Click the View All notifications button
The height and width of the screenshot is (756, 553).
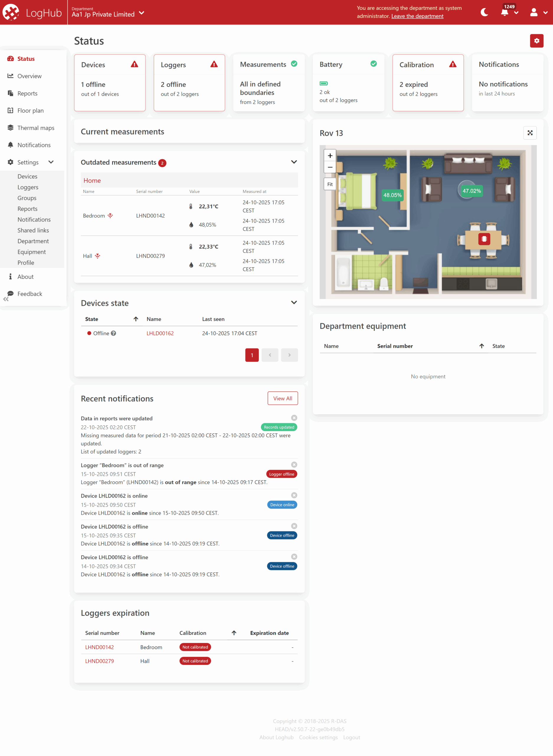(x=282, y=398)
